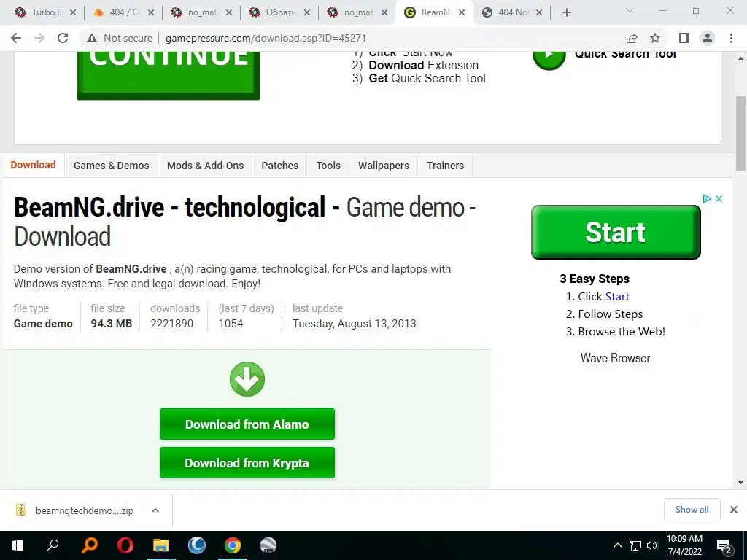Click the 94.3 MB file size

[112, 323]
